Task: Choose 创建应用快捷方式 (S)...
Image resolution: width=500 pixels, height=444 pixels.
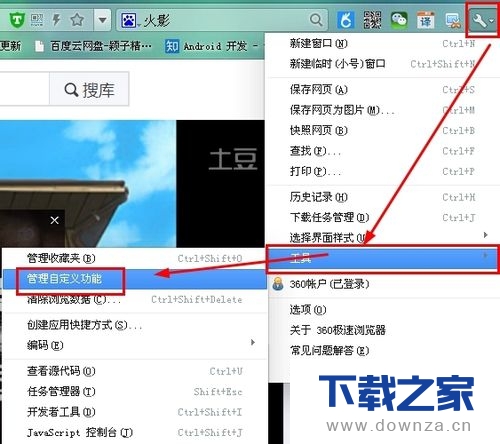Action: [135, 325]
